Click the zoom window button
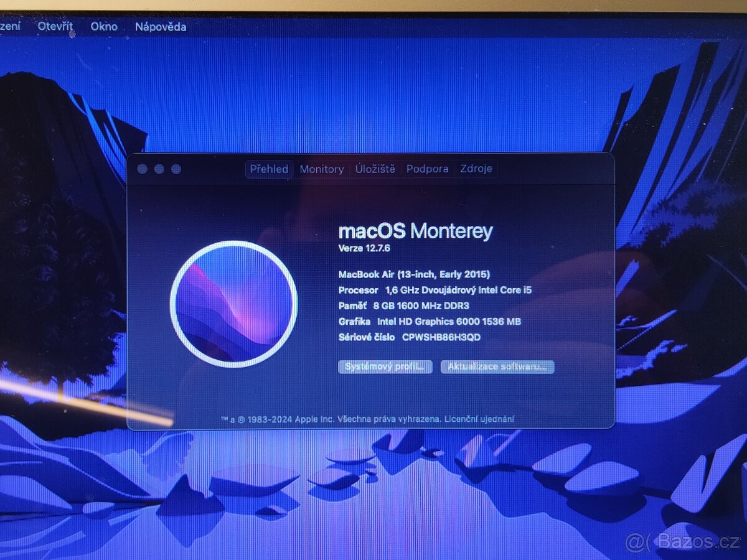The width and height of the screenshot is (747, 560). tap(176, 169)
